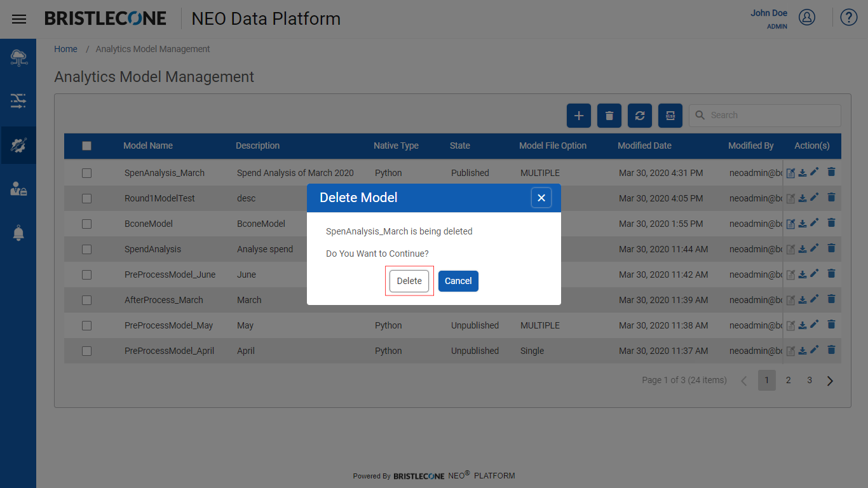Check the BconeModel row checkbox
The image size is (868, 488).
tap(87, 224)
